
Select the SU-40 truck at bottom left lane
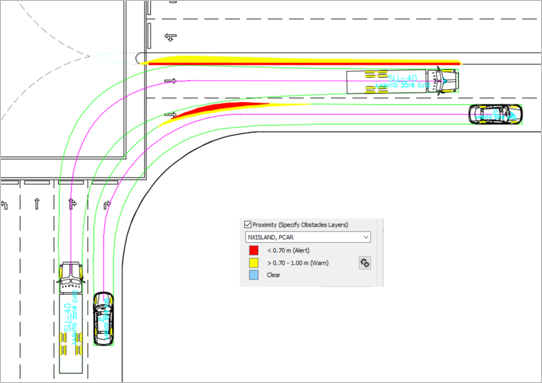point(71,318)
